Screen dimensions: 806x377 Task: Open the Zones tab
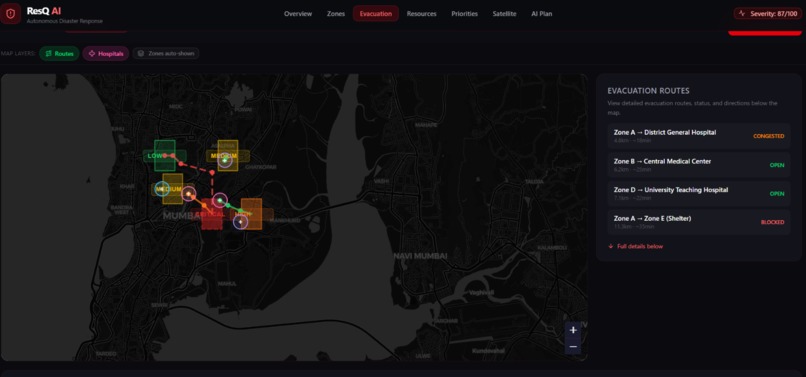pyautogui.click(x=336, y=14)
